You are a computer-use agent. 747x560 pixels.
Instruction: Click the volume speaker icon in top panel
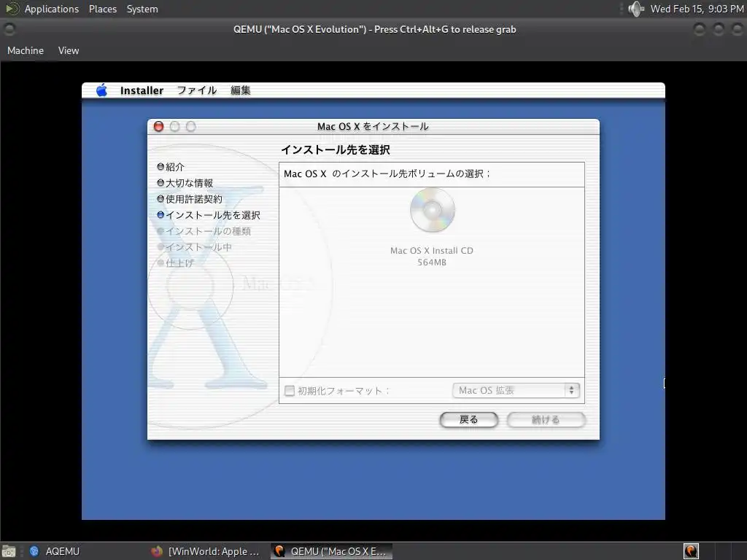coord(636,9)
